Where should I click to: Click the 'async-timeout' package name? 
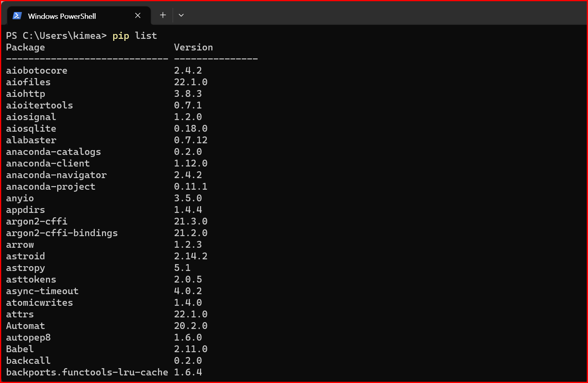coord(42,291)
